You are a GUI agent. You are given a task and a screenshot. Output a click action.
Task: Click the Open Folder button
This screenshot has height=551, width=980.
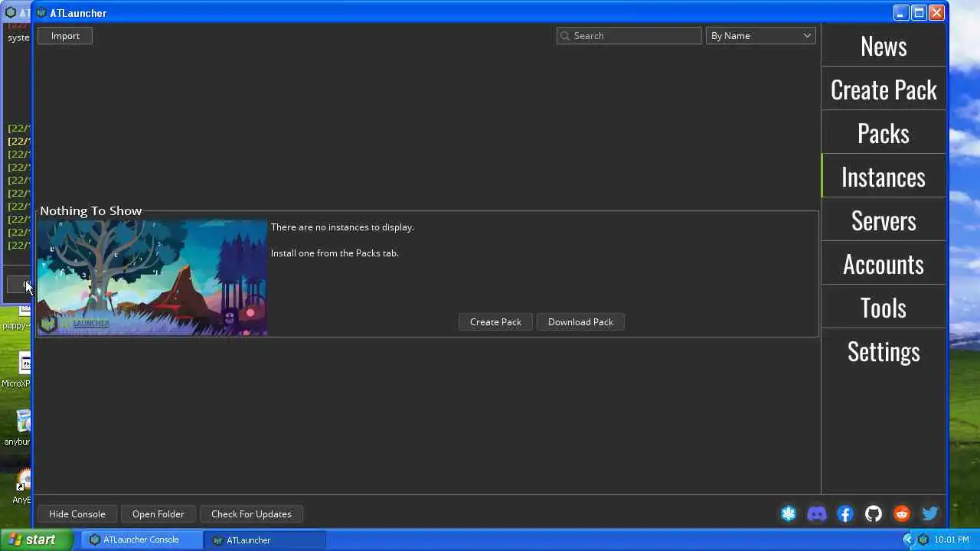(158, 514)
